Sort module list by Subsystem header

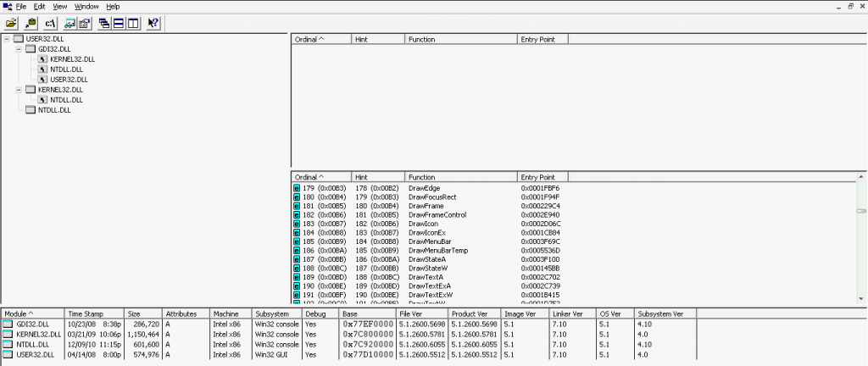tap(277, 314)
